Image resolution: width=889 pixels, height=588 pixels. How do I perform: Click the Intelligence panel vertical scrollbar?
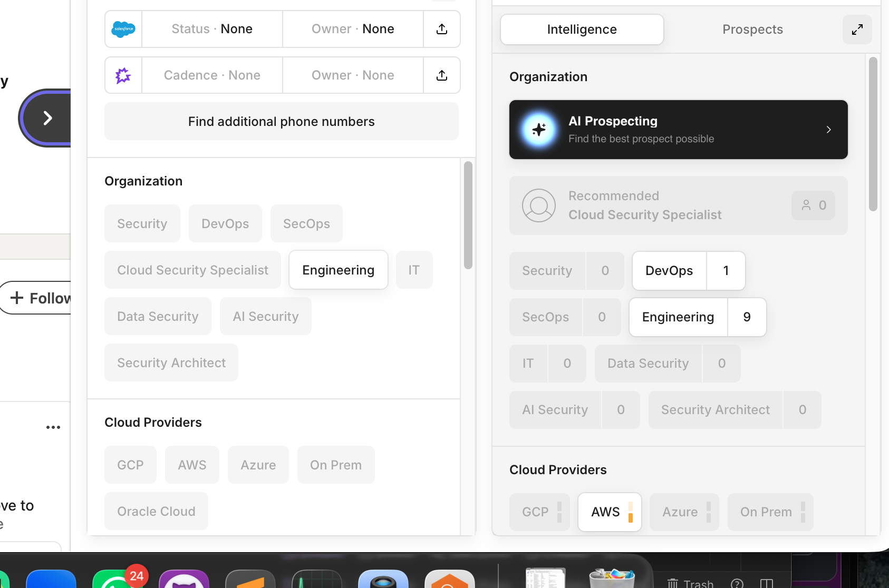[x=873, y=134]
